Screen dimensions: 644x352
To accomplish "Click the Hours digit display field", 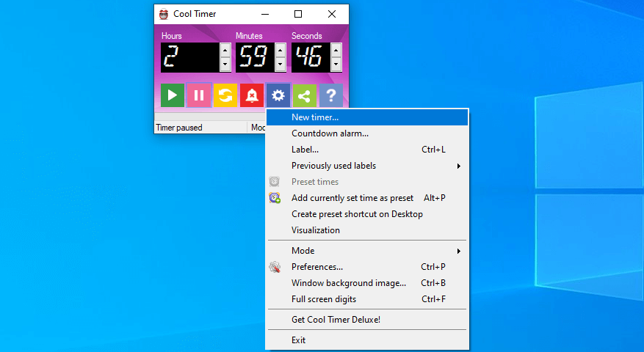I will tap(190, 57).
